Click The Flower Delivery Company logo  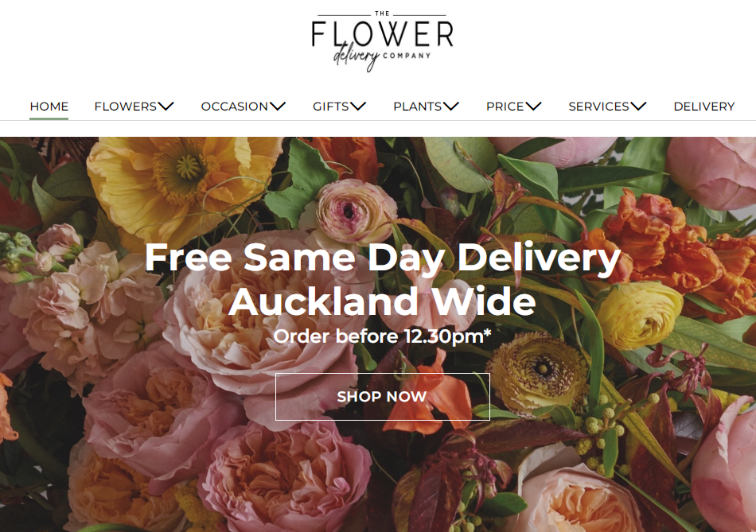pyautogui.click(x=382, y=41)
